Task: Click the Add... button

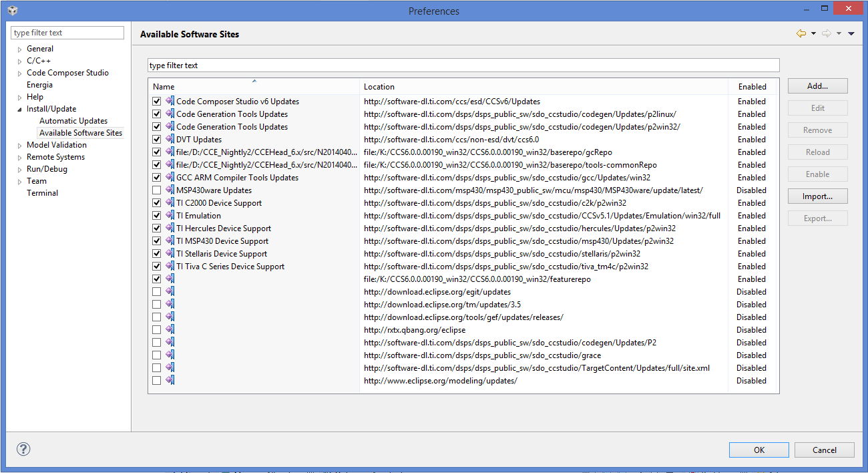Action: (x=817, y=86)
